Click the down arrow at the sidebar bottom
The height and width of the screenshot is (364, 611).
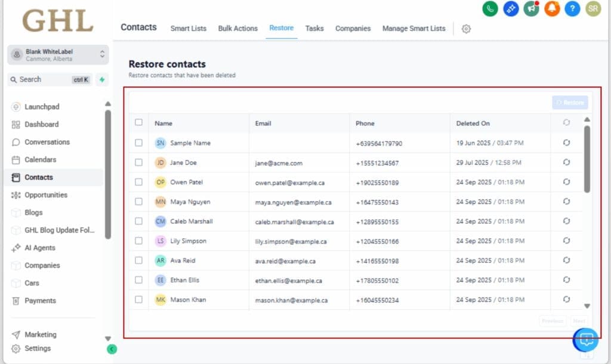(108, 337)
